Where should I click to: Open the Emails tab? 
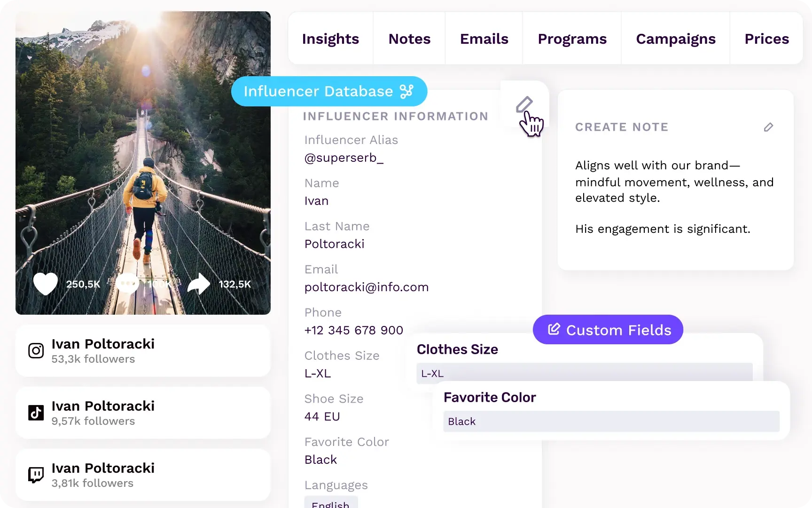[x=484, y=39]
